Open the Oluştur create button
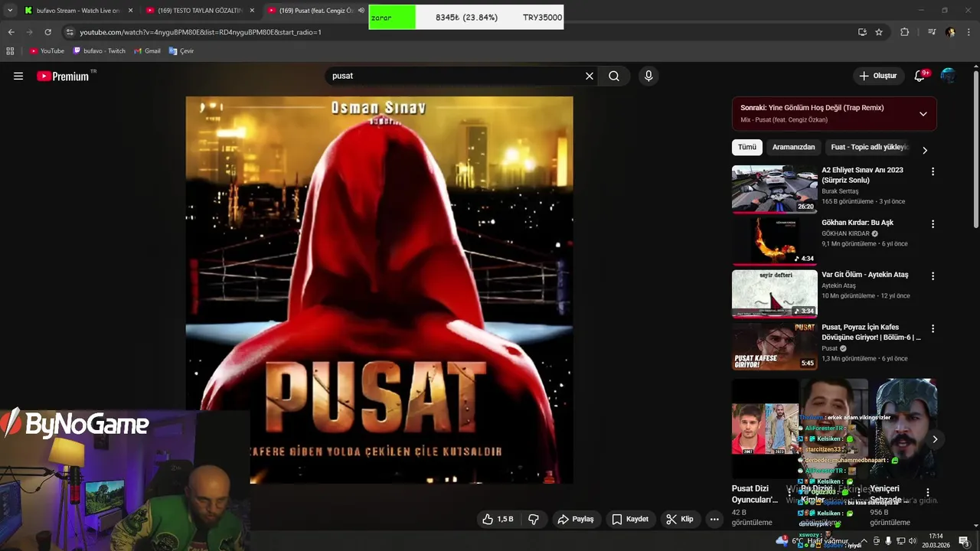Viewport: 980px width, 551px height. tap(877, 76)
